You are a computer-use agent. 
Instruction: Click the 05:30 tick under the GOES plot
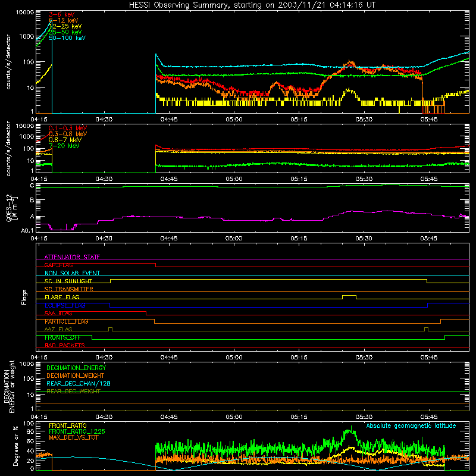pyautogui.click(x=364, y=239)
